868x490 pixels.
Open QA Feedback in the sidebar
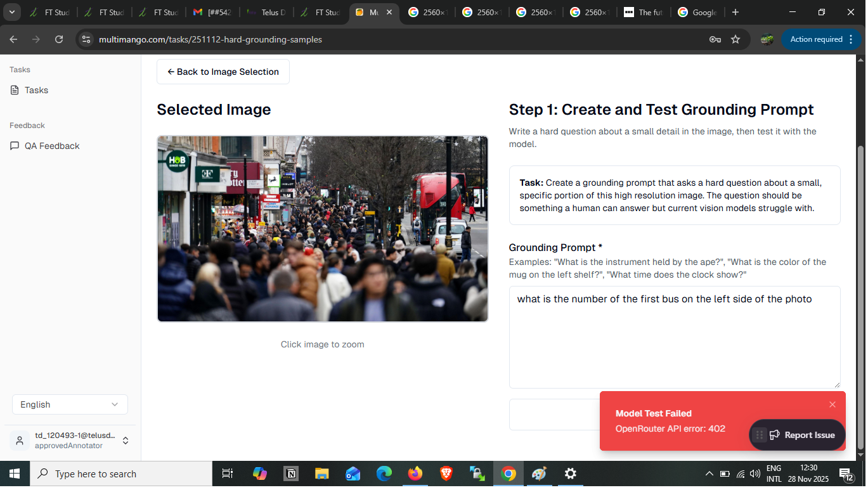pos(51,146)
